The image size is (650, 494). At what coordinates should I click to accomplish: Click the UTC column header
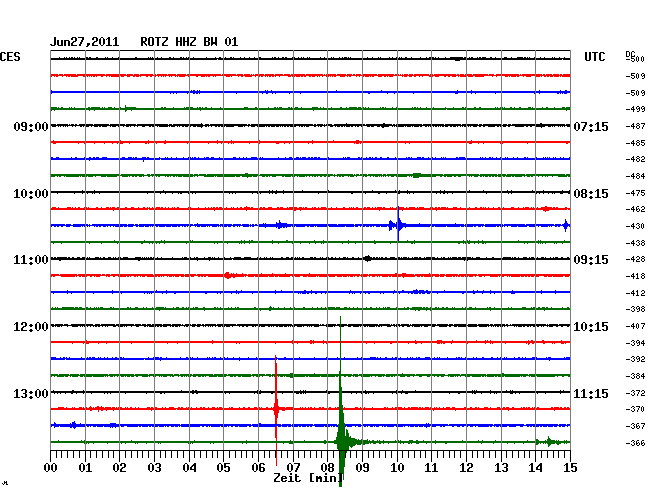pos(594,57)
